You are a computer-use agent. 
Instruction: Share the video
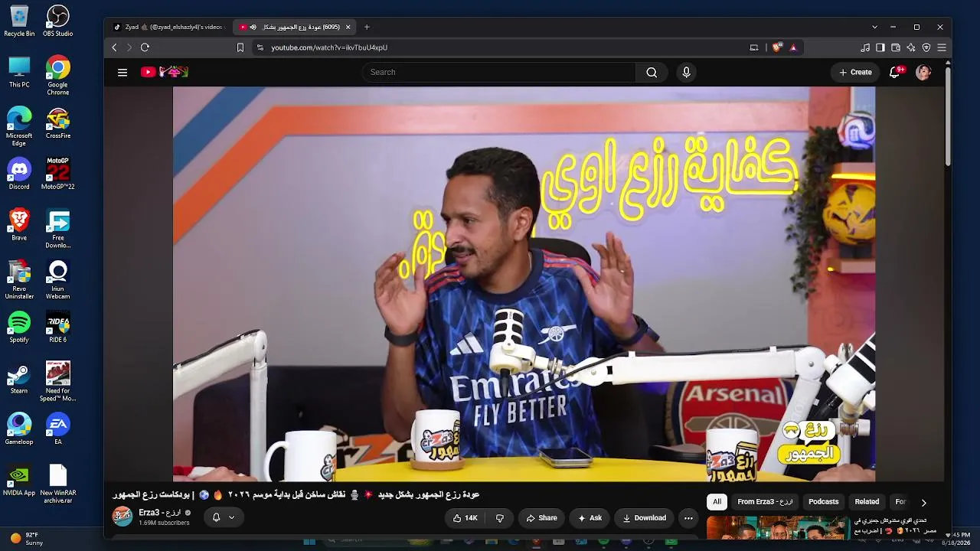[x=541, y=518]
